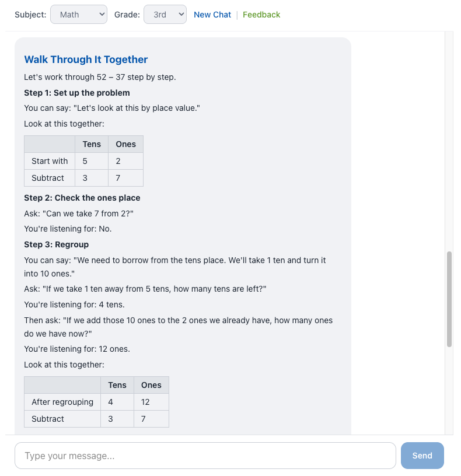The height and width of the screenshot is (476, 461).
Task: Click the 'Let's work through 52 – 37' sentence
Action: [100, 77]
